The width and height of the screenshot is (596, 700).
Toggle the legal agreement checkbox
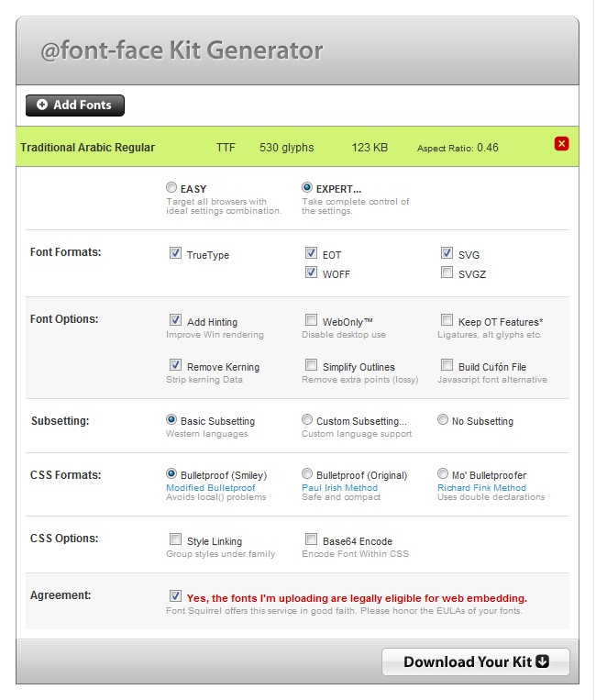click(x=175, y=596)
